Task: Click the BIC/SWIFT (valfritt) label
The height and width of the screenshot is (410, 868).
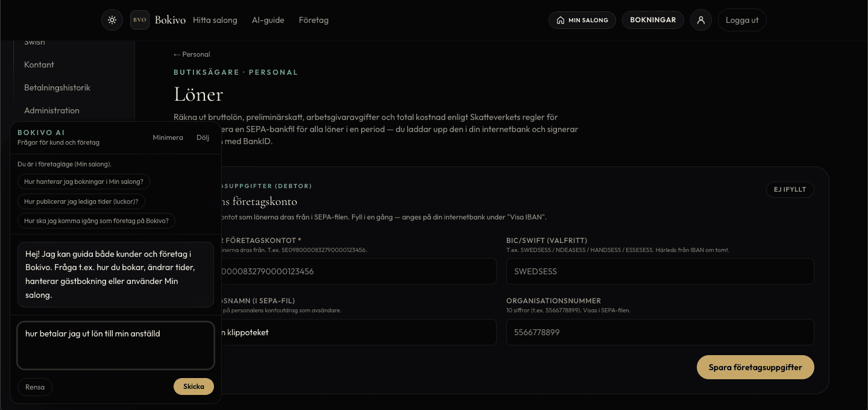Action: click(x=547, y=241)
